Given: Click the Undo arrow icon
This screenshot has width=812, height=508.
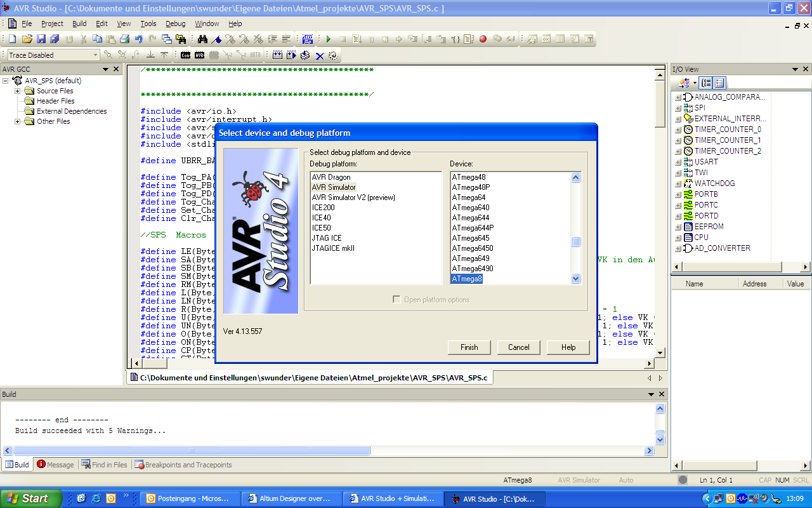Looking at the screenshot, I should 138,39.
